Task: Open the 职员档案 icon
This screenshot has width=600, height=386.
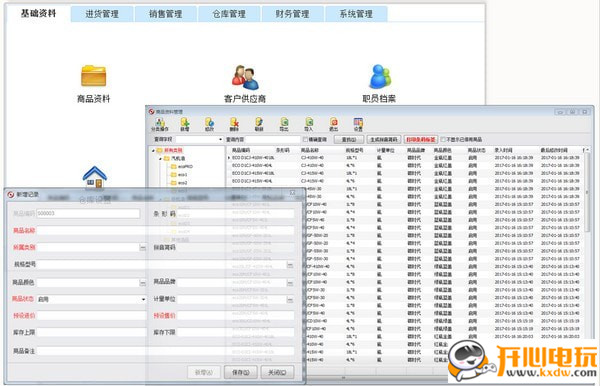Action: (x=380, y=76)
